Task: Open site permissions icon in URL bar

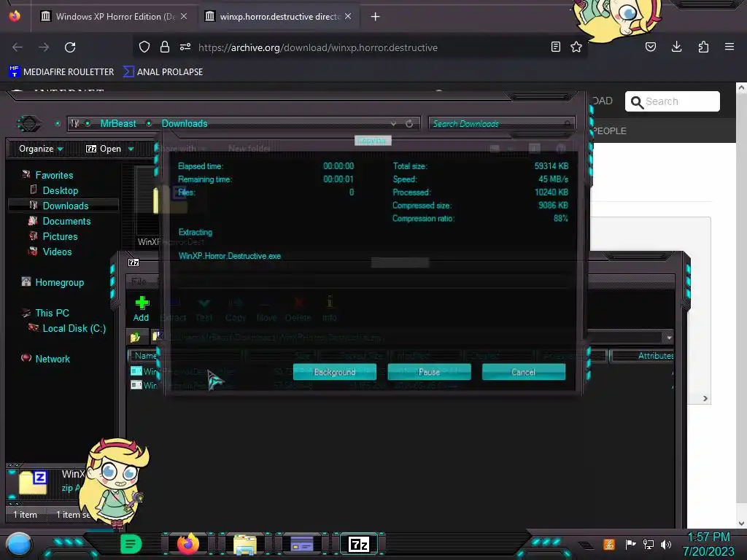Action: 185,47
